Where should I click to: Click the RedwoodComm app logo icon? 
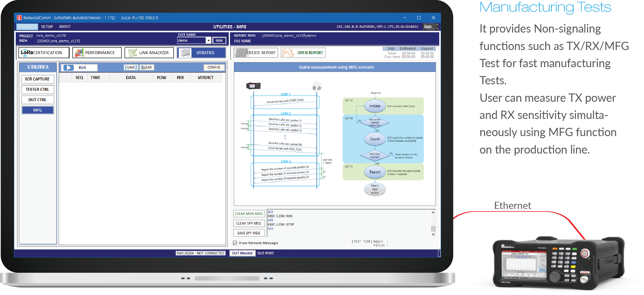pos(19,18)
